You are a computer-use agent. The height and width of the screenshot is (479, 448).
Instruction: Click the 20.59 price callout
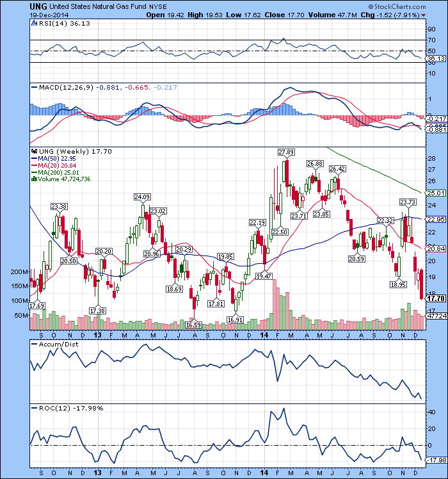pyautogui.click(x=356, y=259)
